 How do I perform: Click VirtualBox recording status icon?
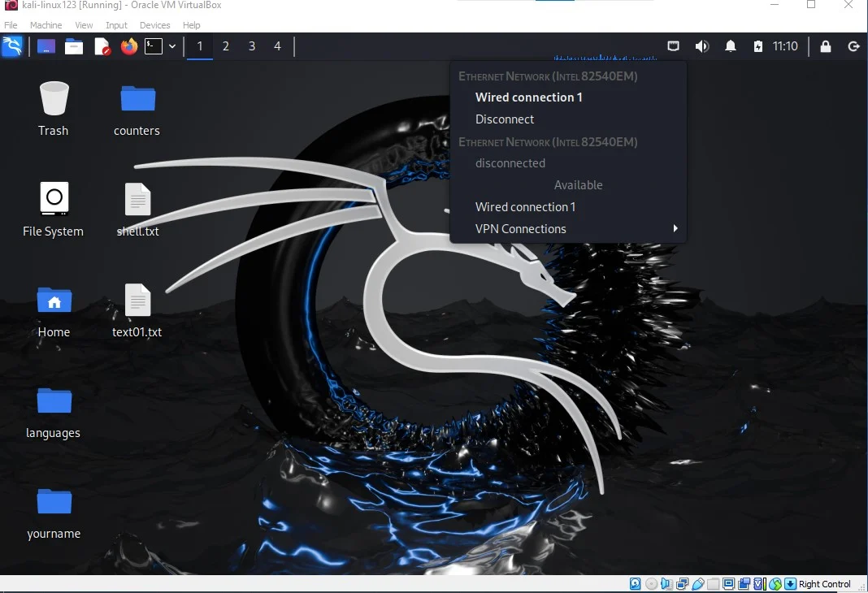(x=744, y=583)
